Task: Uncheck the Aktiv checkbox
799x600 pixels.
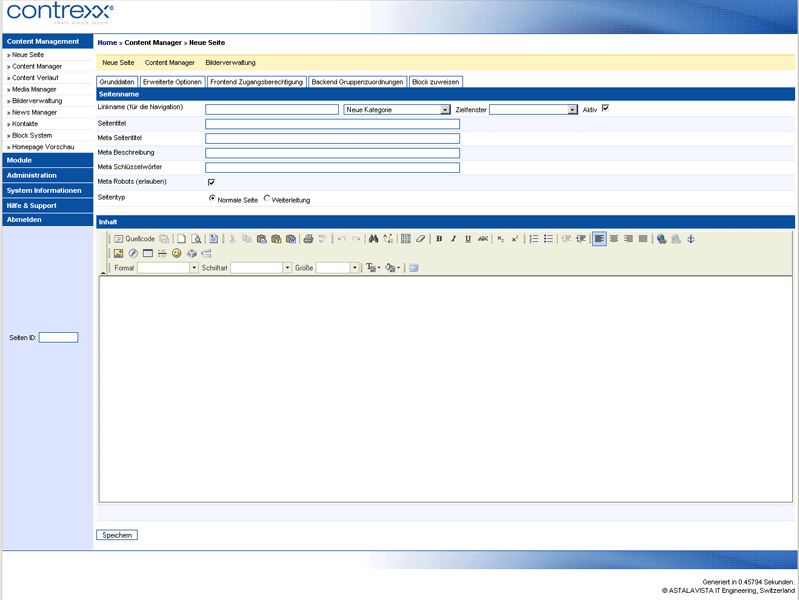Action: [x=605, y=108]
